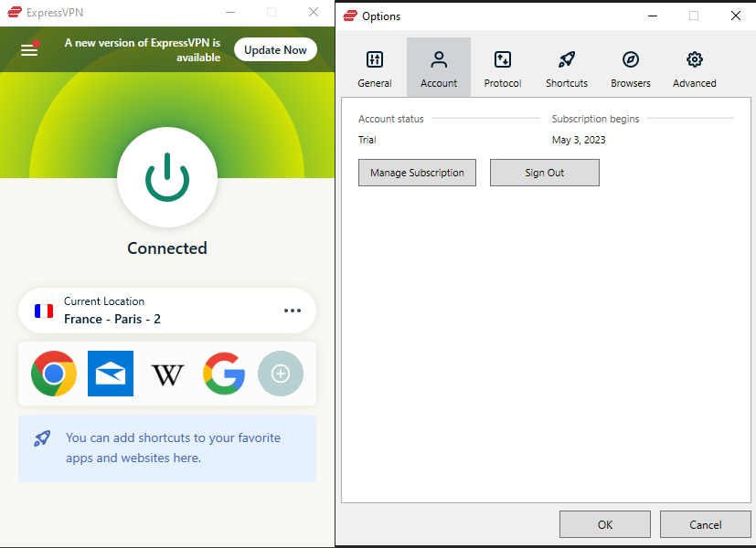Screen dimensions: 756x548
Task: Click the 'Account status' label
Action: click(391, 119)
